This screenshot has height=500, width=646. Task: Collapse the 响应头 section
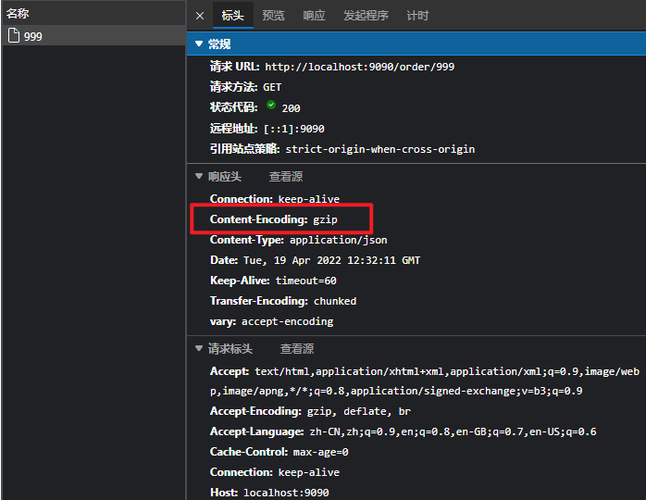tap(199, 176)
